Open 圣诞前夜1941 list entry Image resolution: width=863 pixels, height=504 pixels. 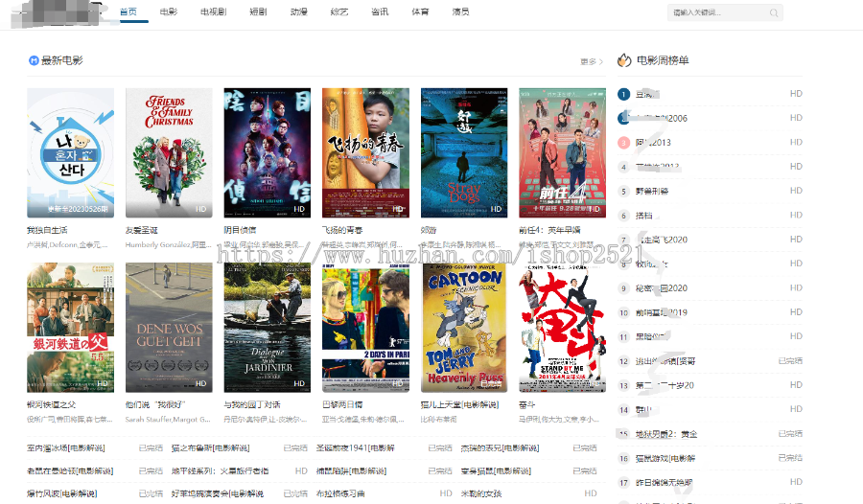point(356,447)
